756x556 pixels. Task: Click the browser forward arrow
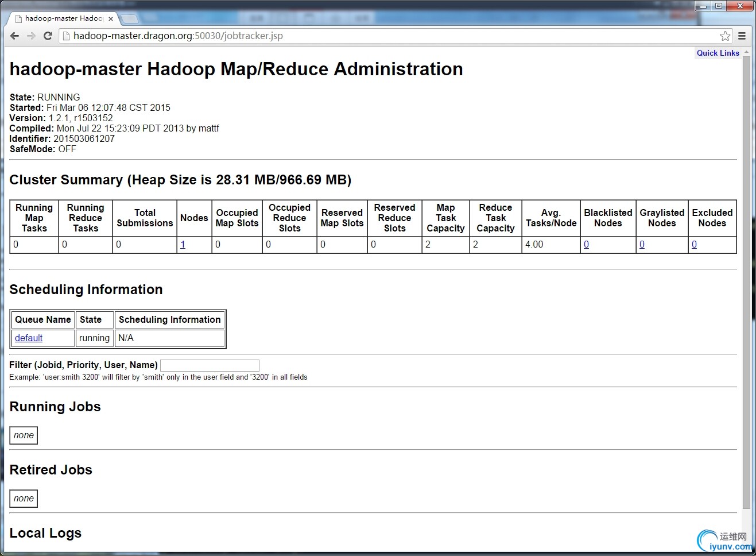(32, 36)
